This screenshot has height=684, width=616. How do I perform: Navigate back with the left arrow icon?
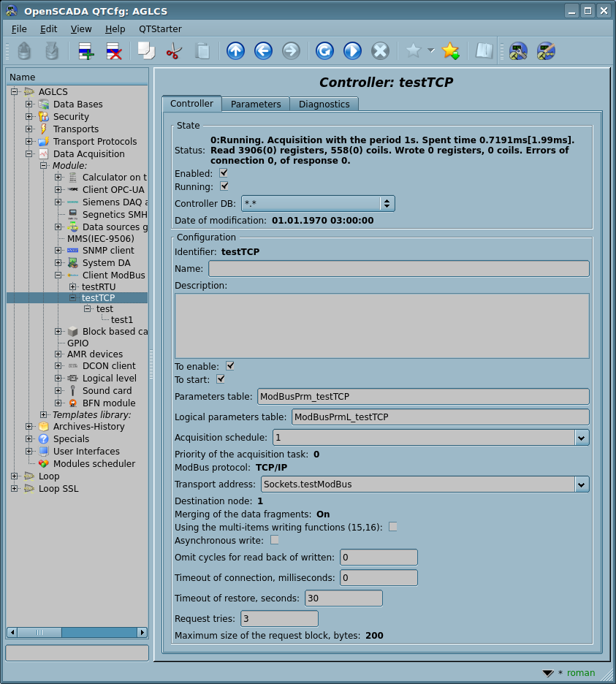pos(264,51)
